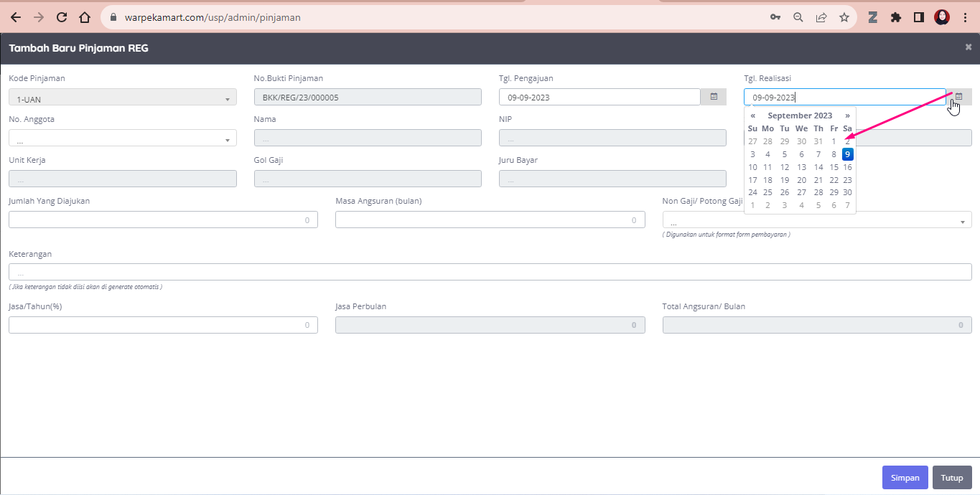
Task: Select day 13 in calendar
Action: click(x=801, y=167)
